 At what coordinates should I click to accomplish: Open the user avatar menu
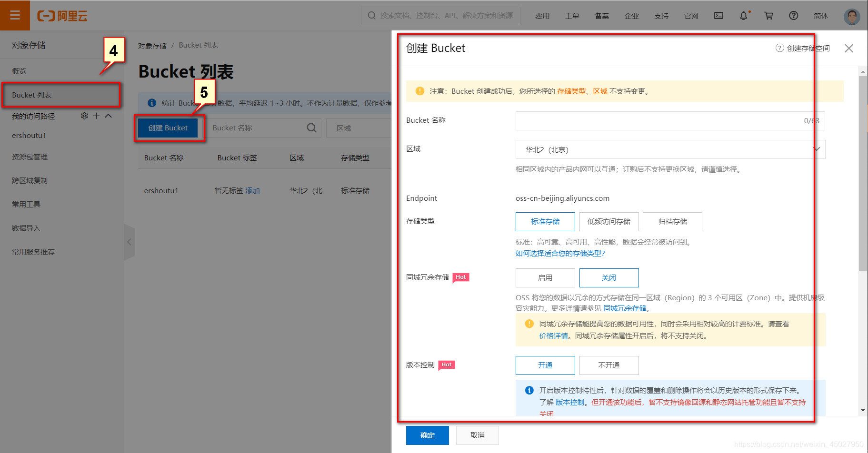click(x=852, y=16)
